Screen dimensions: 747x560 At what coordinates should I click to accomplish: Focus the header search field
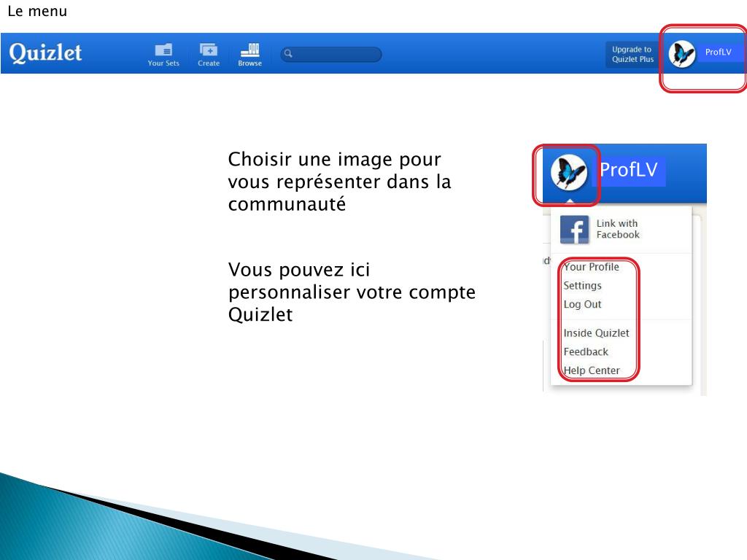click(331, 54)
